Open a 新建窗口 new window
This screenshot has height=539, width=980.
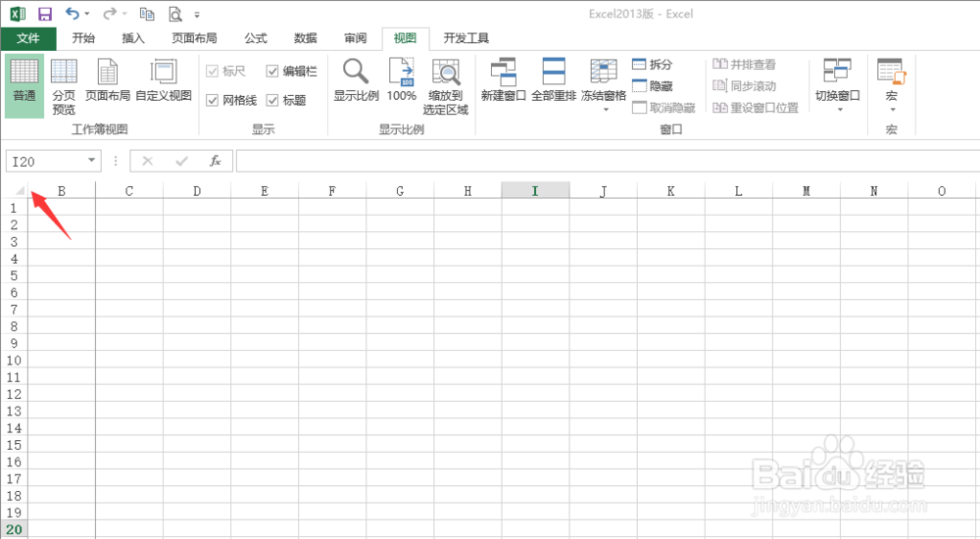(x=504, y=79)
